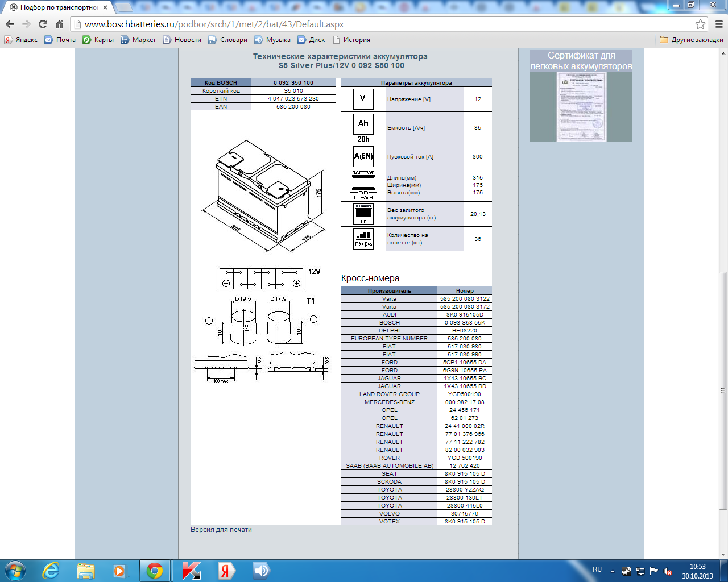
Task: Open the certificate thumbnail image
Action: 581,107
